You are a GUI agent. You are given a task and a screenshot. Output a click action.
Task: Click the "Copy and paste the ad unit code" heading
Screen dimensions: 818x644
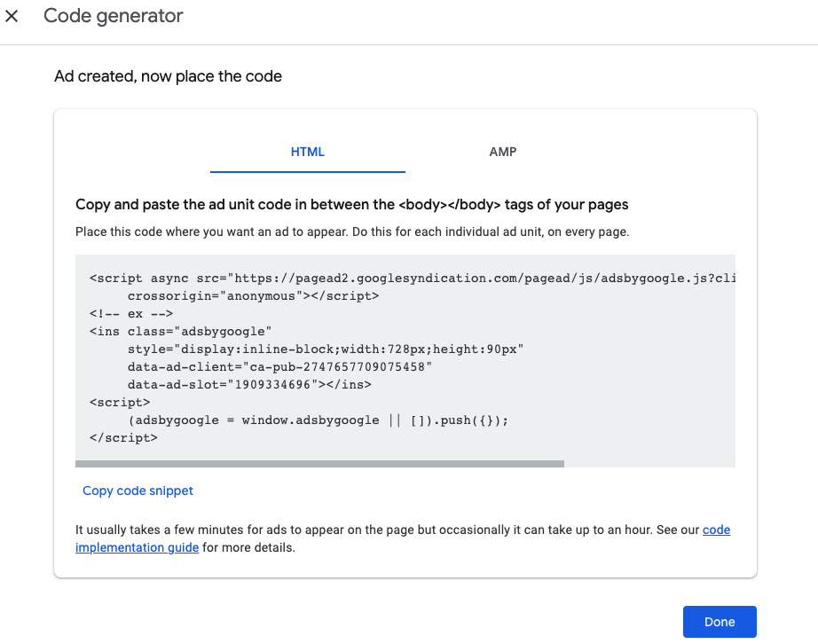pos(351,205)
